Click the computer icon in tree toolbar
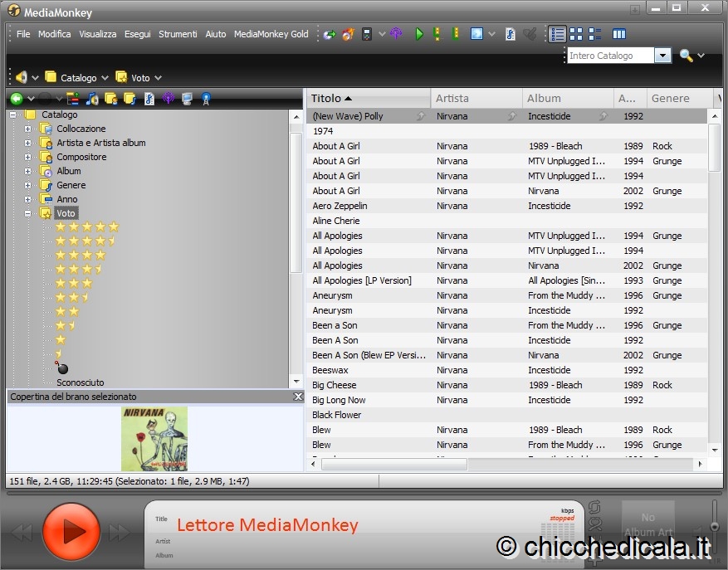This screenshot has height=570, width=728. point(188,99)
